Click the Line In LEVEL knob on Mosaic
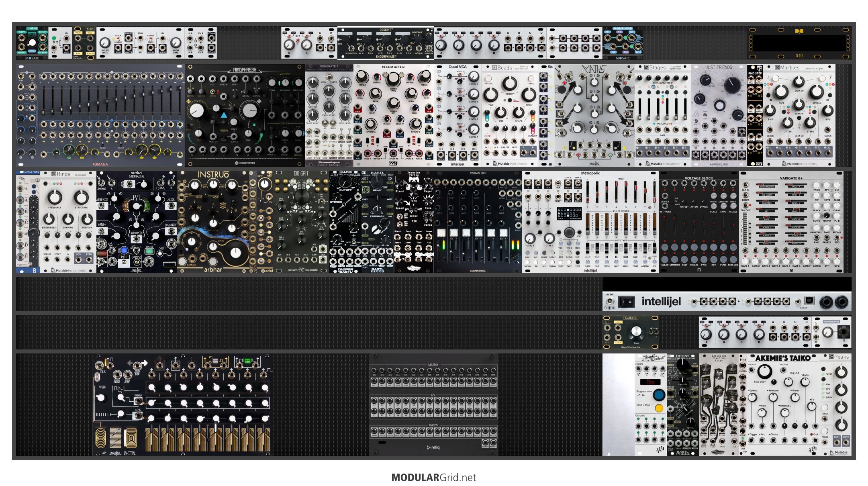 point(33,43)
